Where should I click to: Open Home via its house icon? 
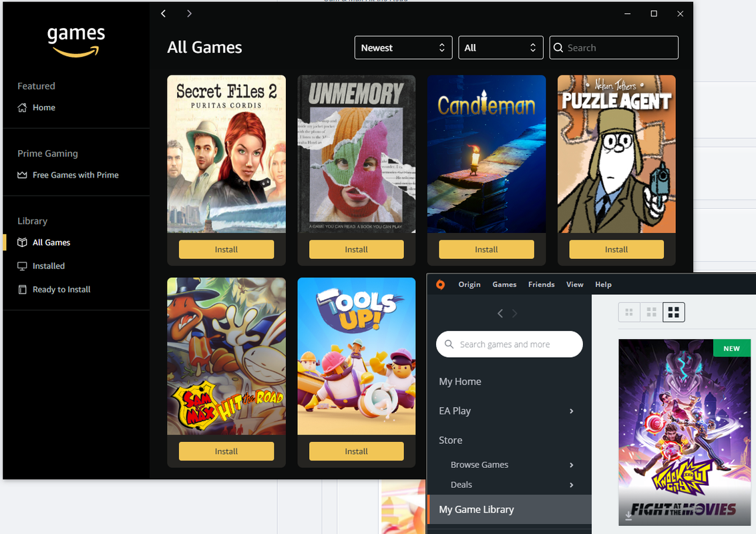(x=22, y=107)
